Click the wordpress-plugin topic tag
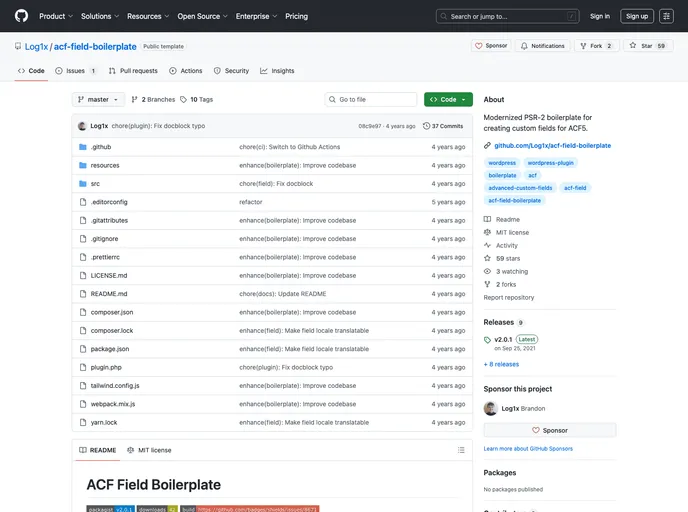The height and width of the screenshot is (512, 688). click(550, 163)
